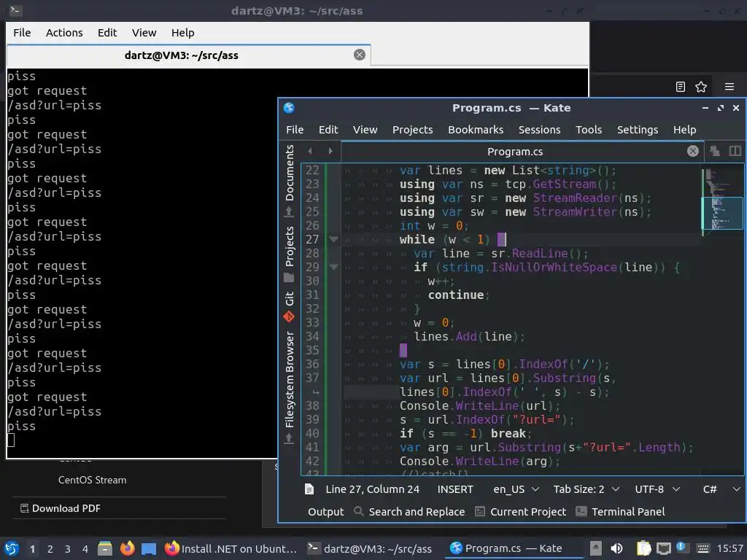Open the Search and Replace panel

point(409,511)
